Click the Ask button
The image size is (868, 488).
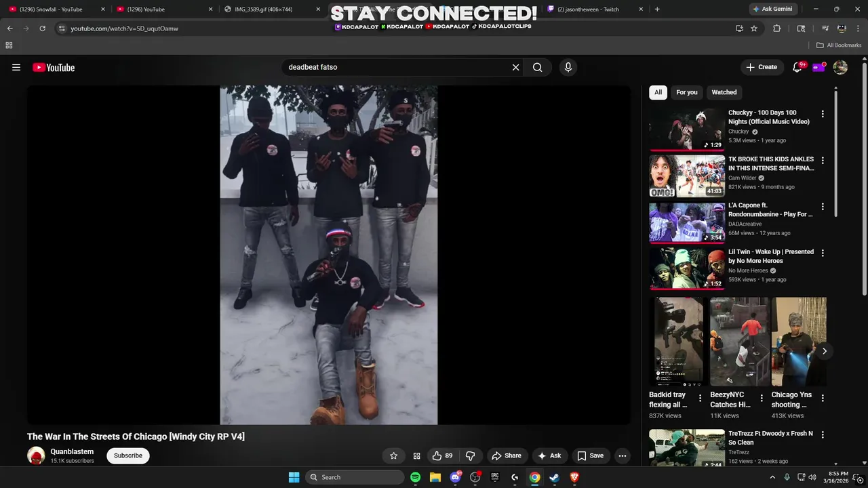549,455
